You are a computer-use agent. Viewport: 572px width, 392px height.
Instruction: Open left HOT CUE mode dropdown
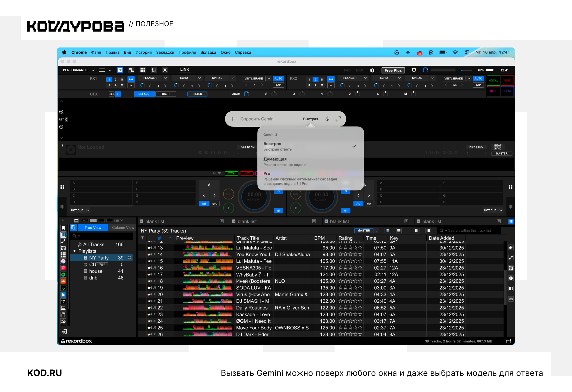click(80, 210)
